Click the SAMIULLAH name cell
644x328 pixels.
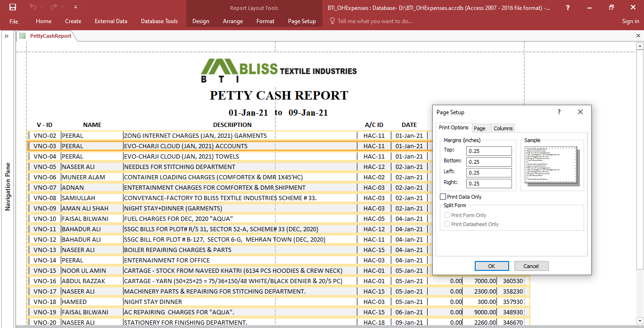coord(92,198)
